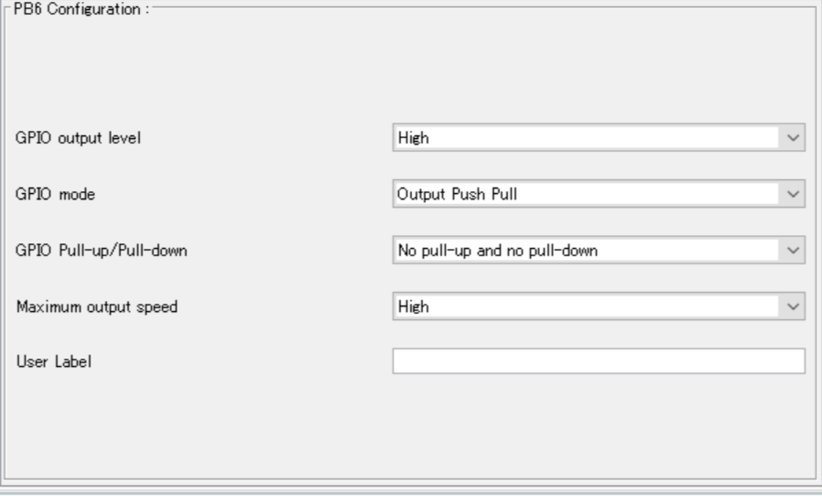Click the bottom border of the PB6 Configuration group box
This screenshot has width=822, height=504.
pos(411,477)
